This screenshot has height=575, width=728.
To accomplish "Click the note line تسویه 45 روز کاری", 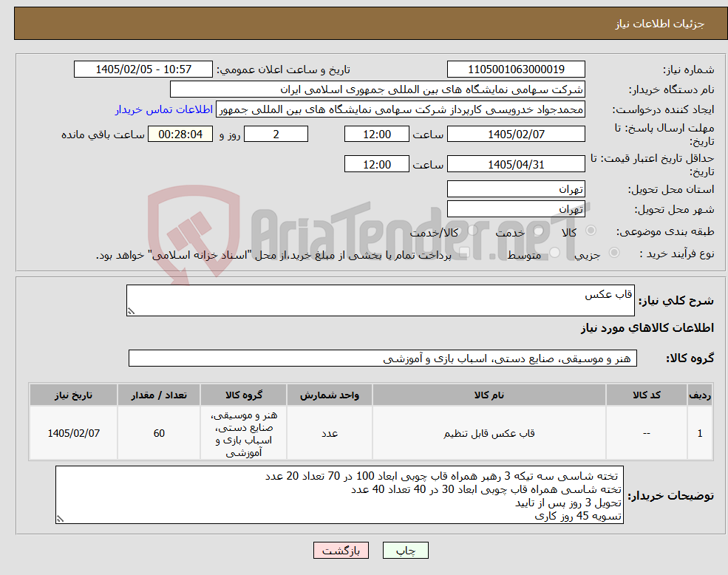I will (577, 516).
